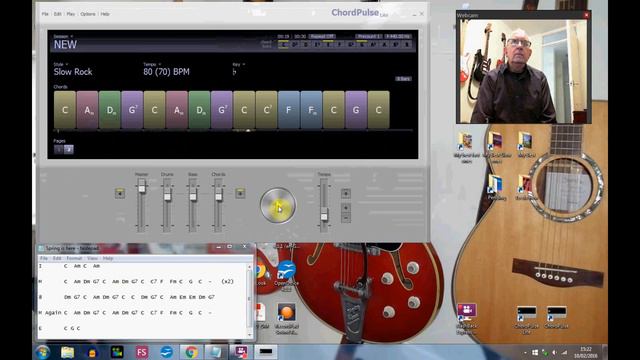Open the FS app in the taskbar
Screen dimensions: 640x360
(142, 352)
